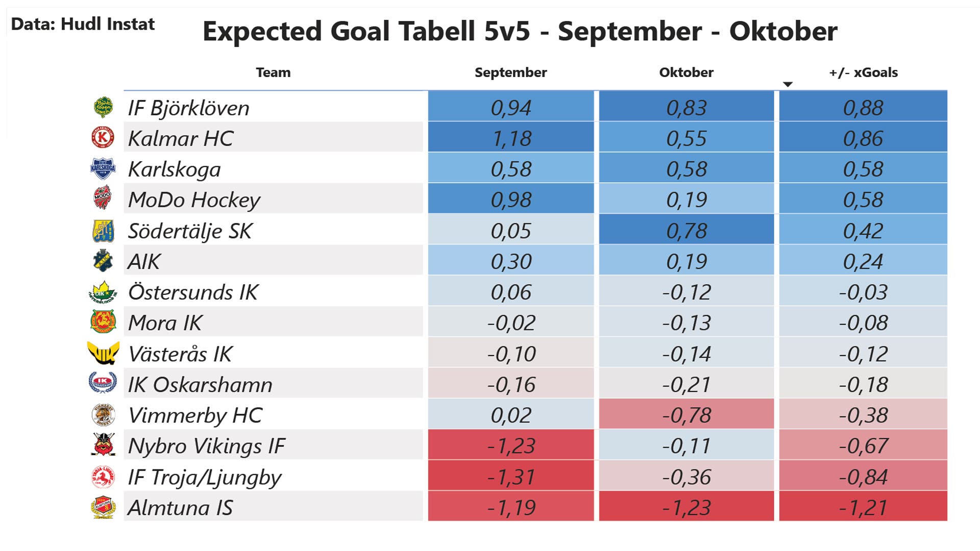Click Kalmar HC's September value 1,18
The width and height of the screenshot is (980, 551).
tap(511, 138)
